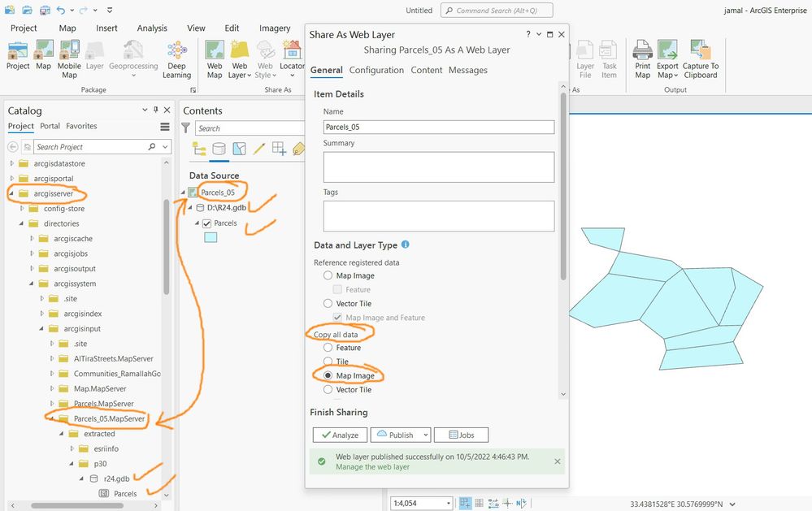This screenshot has width=812, height=511.
Task: Share as Web Map icon
Action: tap(215, 50)
